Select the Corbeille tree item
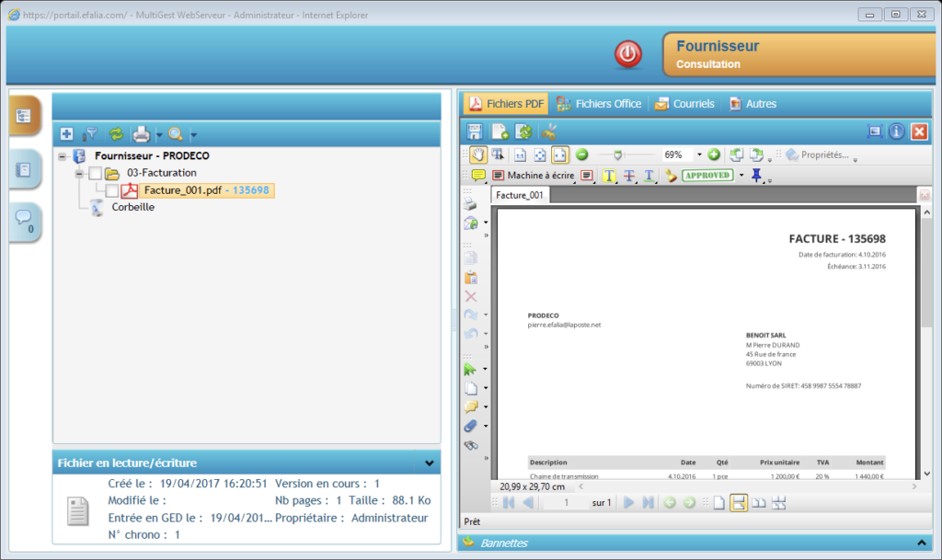942x560 pixels. pyautogui.click(x=132, y=207)
